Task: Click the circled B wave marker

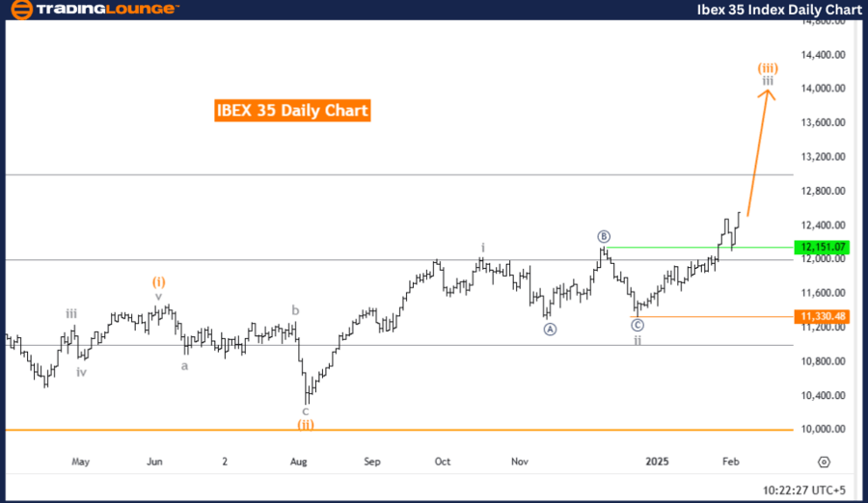Action: click(x=603, y=236)
